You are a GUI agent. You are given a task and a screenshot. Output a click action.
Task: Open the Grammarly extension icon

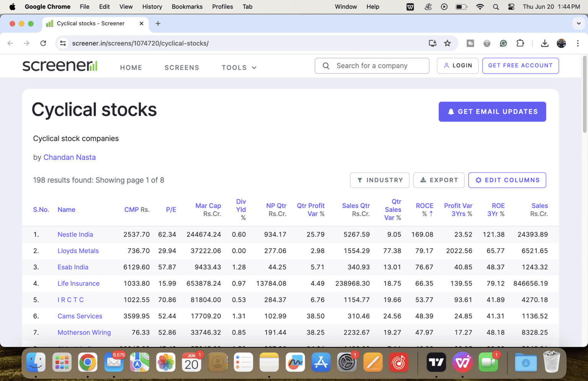[x=503, y=43]
